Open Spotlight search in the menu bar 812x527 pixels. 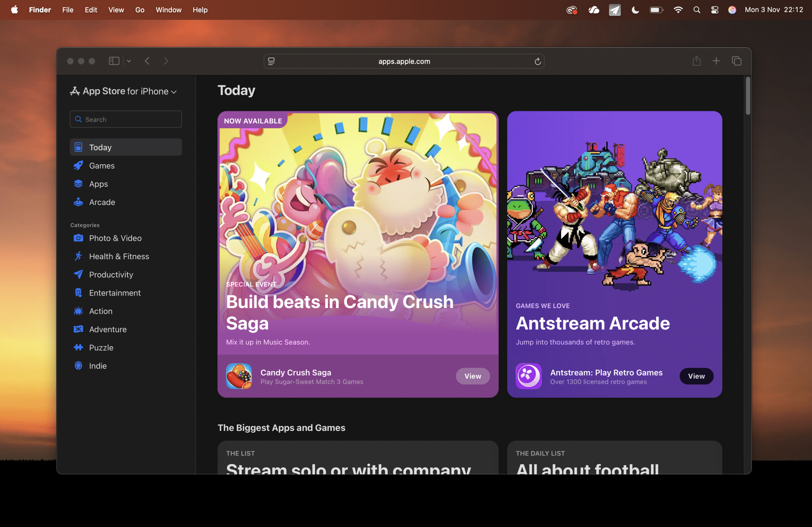point(697,10)
